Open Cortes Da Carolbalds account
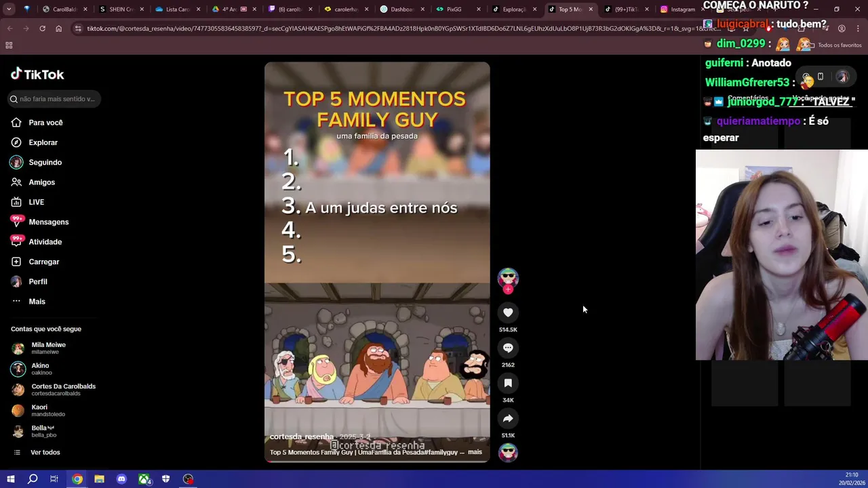Image resolution: width=868 pixels, height=488 pixels. coord(54,390)
